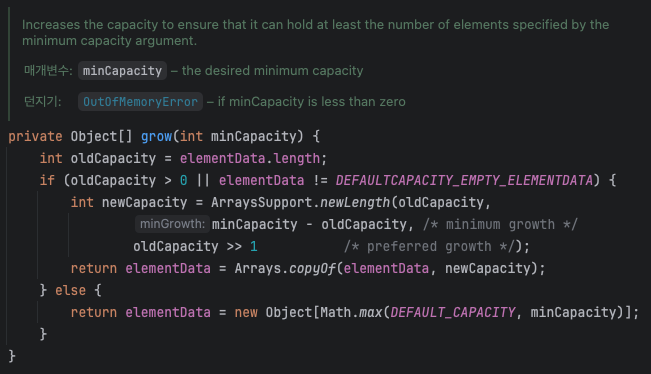The height and width of the screenshot is (374, 651).
Task: Click the Math.max call
Action: click(x=351, y=312)
